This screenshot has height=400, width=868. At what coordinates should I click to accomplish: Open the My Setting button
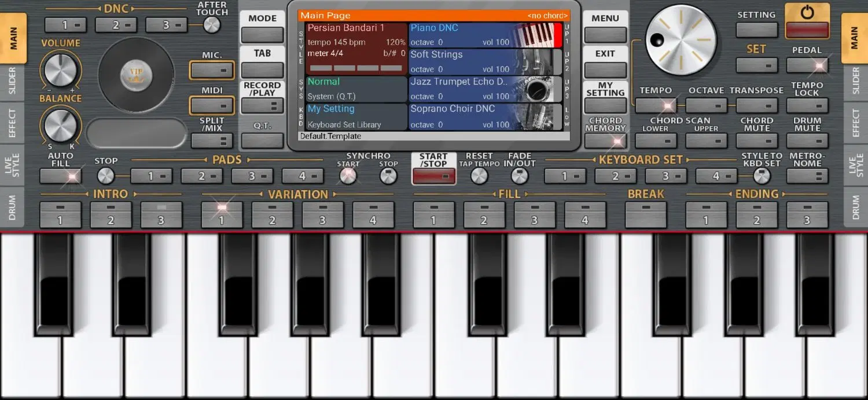(605, 106)
